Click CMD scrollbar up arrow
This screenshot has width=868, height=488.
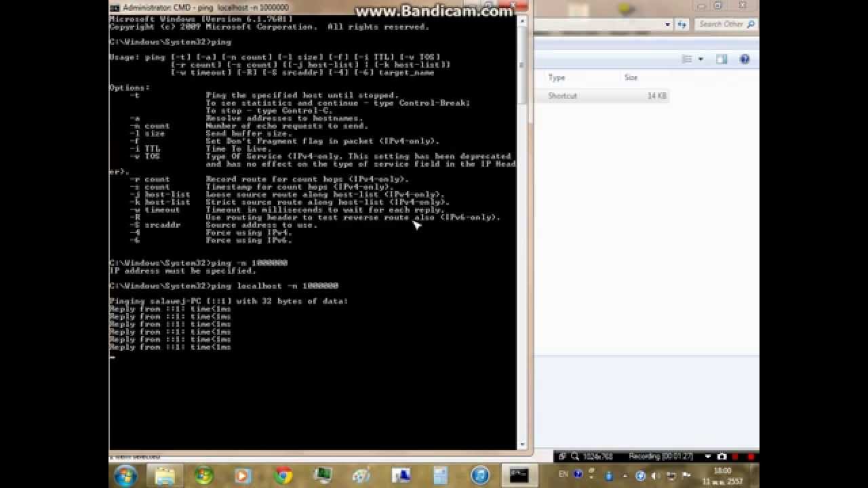point(521,21)
